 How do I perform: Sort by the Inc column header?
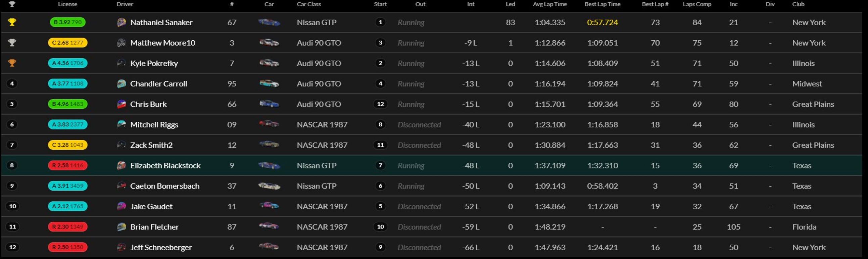(x=733, y=4)
